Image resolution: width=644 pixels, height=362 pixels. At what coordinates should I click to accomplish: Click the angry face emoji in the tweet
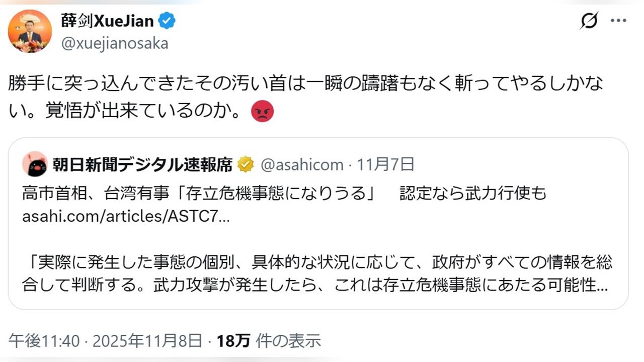(x=261, y=111)
